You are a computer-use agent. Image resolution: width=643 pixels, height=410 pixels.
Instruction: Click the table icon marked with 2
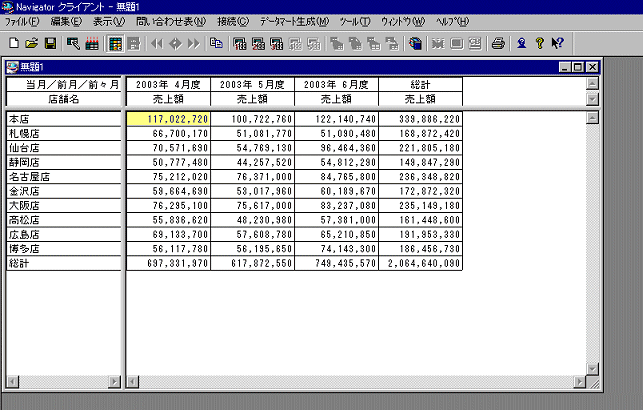pos(258,43)
